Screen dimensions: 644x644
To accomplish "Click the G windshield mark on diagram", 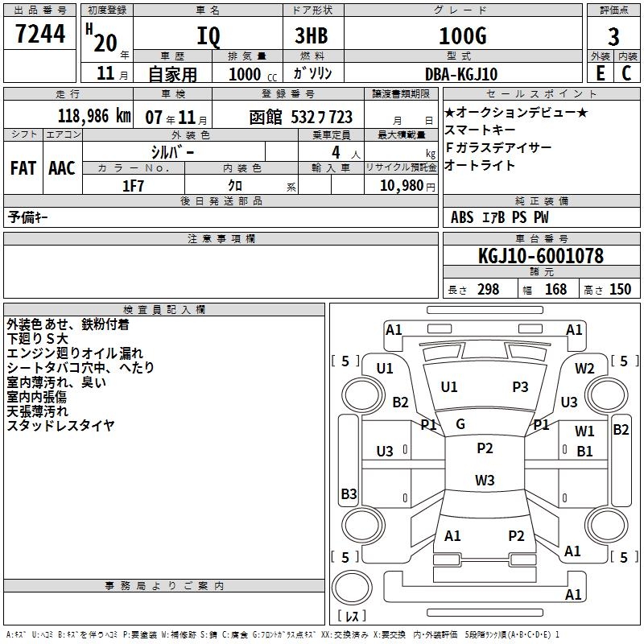I will coord(460,424).
